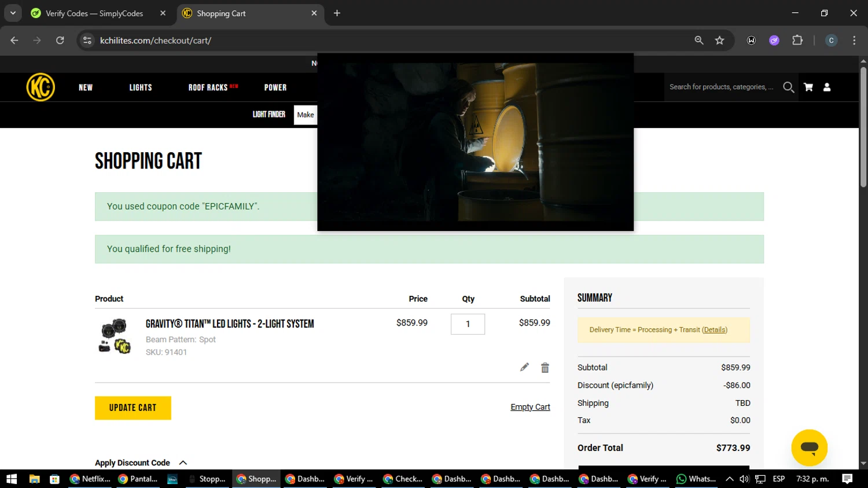Select the Shopping Cart tab
The width and height of the screenshot is (868, 488).
pyautogui.click(x=250, y=13)
